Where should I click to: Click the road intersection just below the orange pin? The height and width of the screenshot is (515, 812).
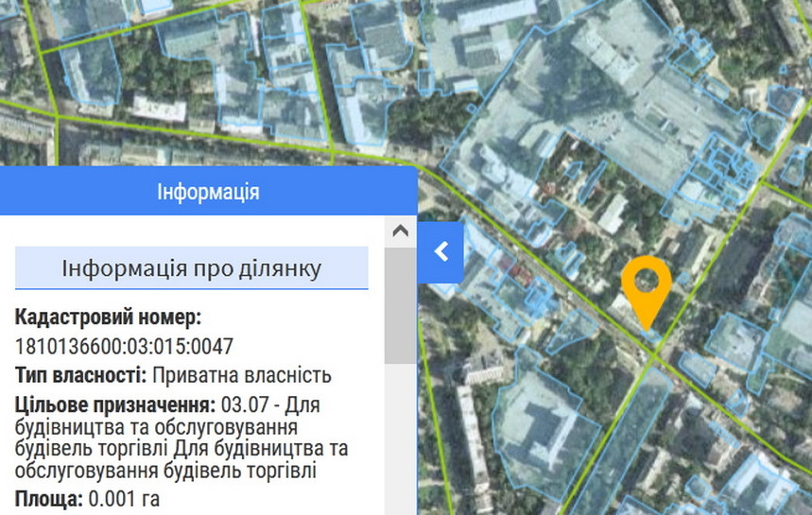click(657, 353)
